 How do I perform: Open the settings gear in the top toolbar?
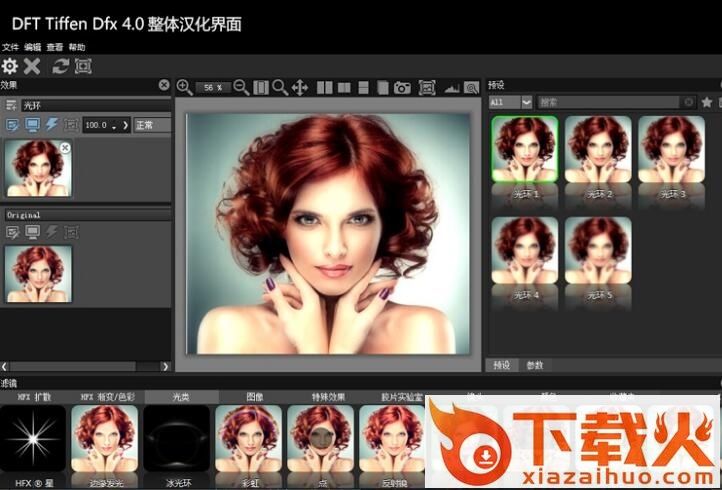10,66
